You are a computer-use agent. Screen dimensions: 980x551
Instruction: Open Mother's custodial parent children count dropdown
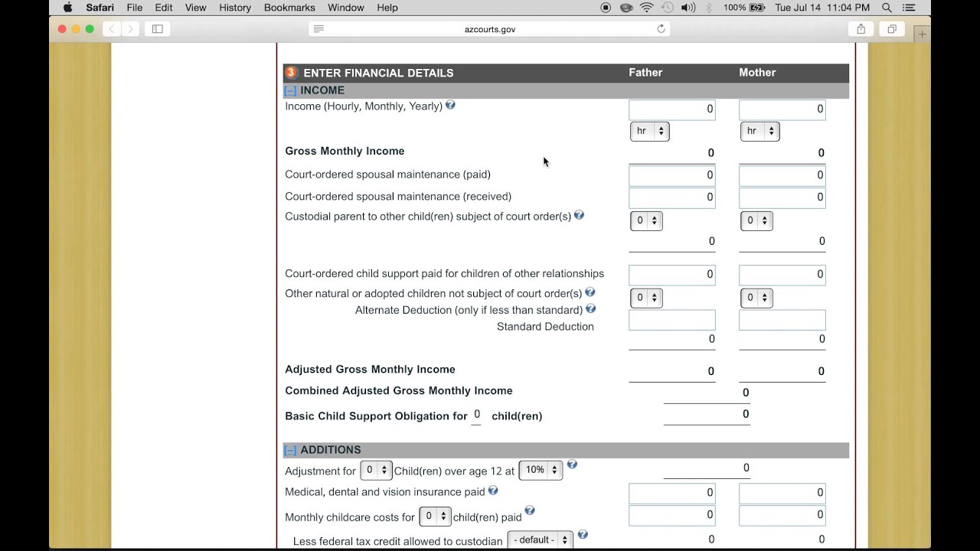(x=756, y=220)
